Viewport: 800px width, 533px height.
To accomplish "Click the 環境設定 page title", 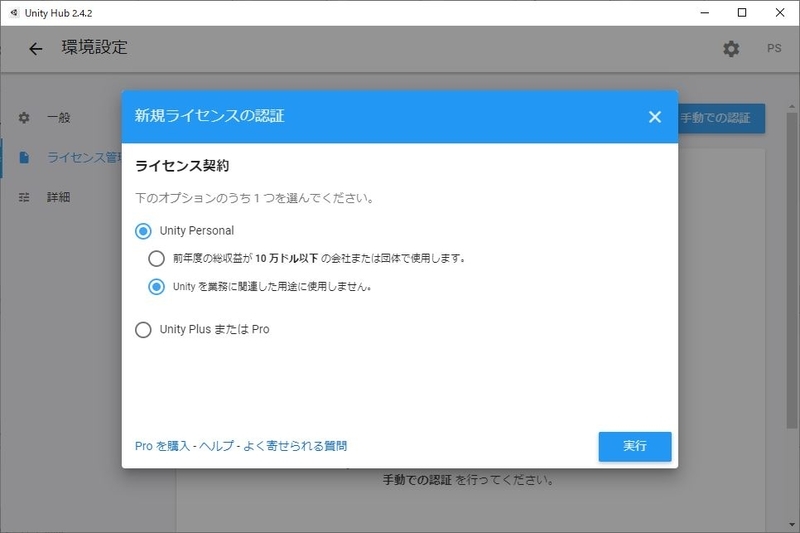I will click(x=94, y=47).
